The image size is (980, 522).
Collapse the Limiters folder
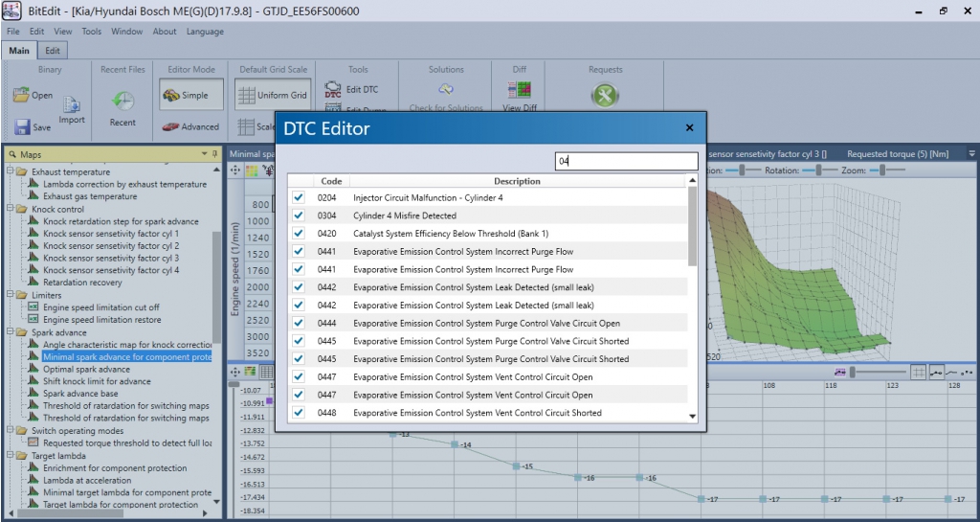click(x=10, y=295)
